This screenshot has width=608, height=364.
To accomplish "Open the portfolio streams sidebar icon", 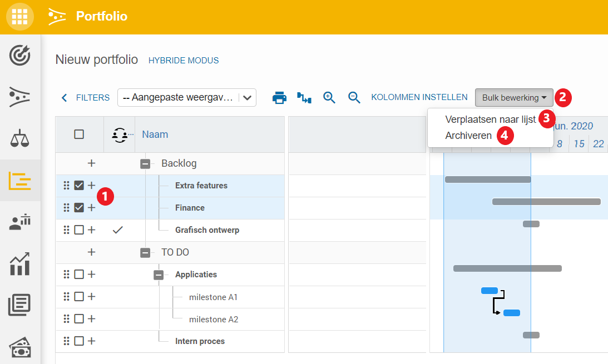I will pyautogui.click(x=20, y=97).
